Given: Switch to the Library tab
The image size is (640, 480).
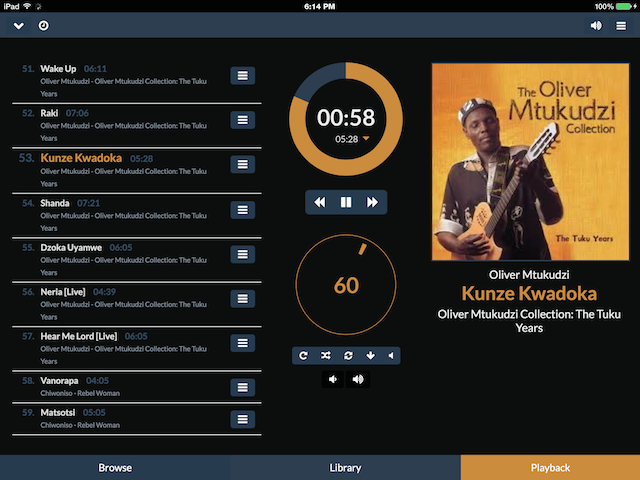Looking at the screenshot, I should 345,467.
